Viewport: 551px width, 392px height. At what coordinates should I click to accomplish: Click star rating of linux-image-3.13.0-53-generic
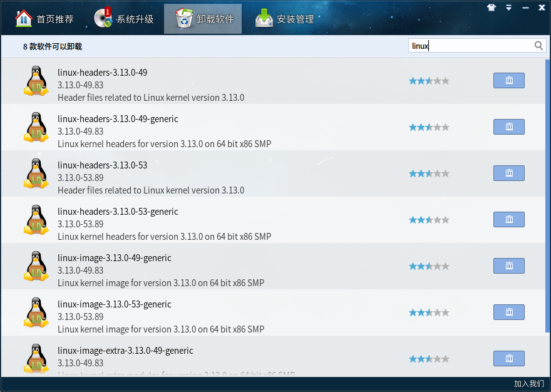(429, 312)
